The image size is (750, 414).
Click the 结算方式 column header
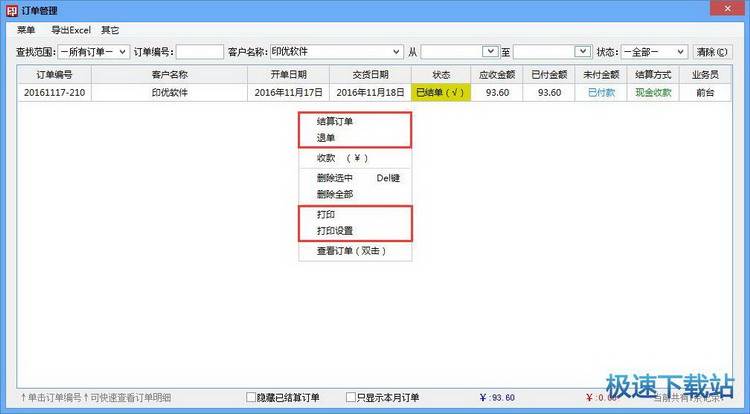[x=653, y=75]
